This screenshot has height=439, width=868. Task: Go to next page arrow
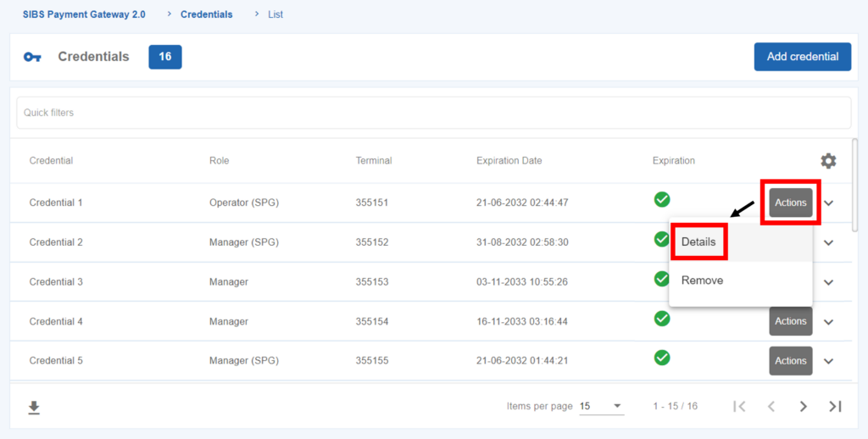coord(803,407)
